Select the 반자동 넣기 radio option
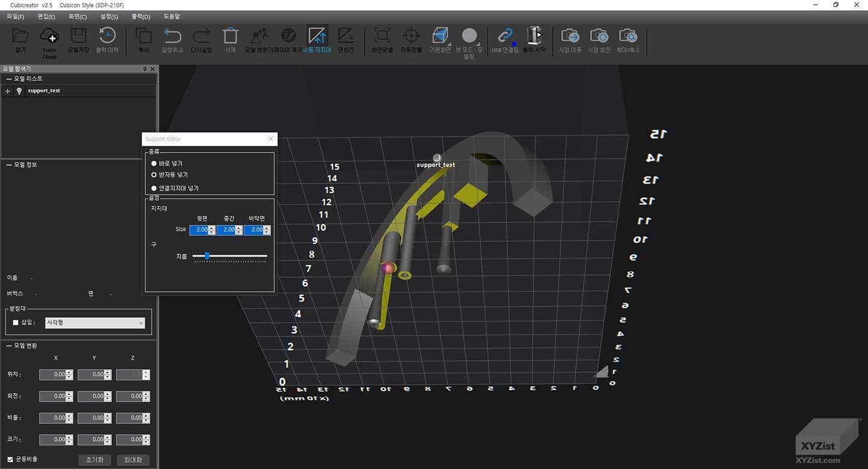The width and height of the screenshot is (868, 469). click(154, 174)
